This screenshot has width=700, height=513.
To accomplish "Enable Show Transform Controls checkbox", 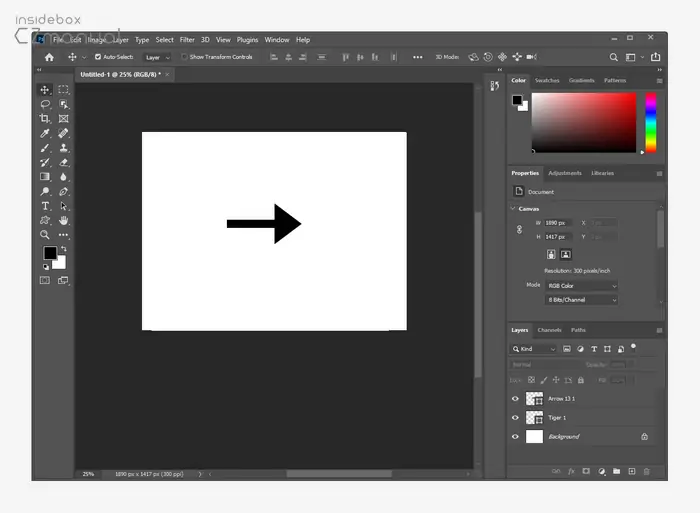I will (184, 57).
